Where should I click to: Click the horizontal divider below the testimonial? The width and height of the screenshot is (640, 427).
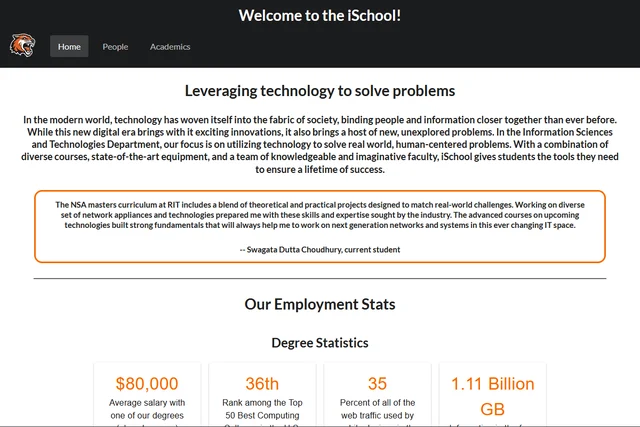pyautogui.click(x=320, y=278)
